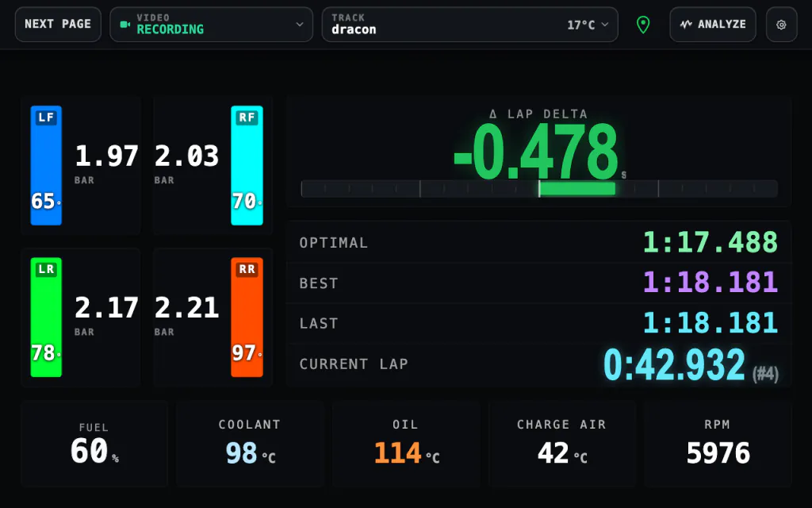The image size is (812, 508).
Task: Open the RPM 5976 tile
Action: [x=718, y=444]
